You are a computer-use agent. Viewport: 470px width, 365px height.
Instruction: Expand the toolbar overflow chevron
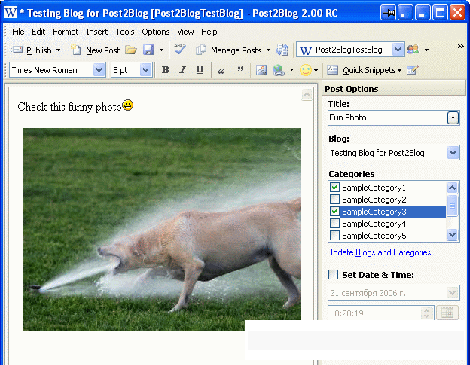(461, 46)
